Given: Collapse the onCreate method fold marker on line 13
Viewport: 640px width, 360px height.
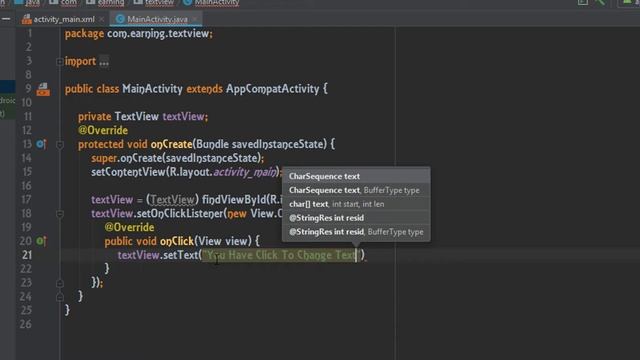Looking at the screenshot, I should click(60, 144).
